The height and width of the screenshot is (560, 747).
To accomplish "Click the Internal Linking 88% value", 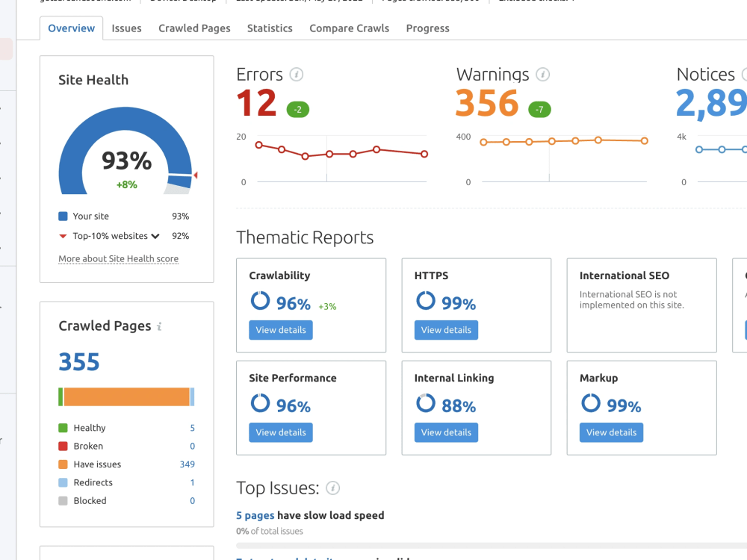I will (459, 406).
